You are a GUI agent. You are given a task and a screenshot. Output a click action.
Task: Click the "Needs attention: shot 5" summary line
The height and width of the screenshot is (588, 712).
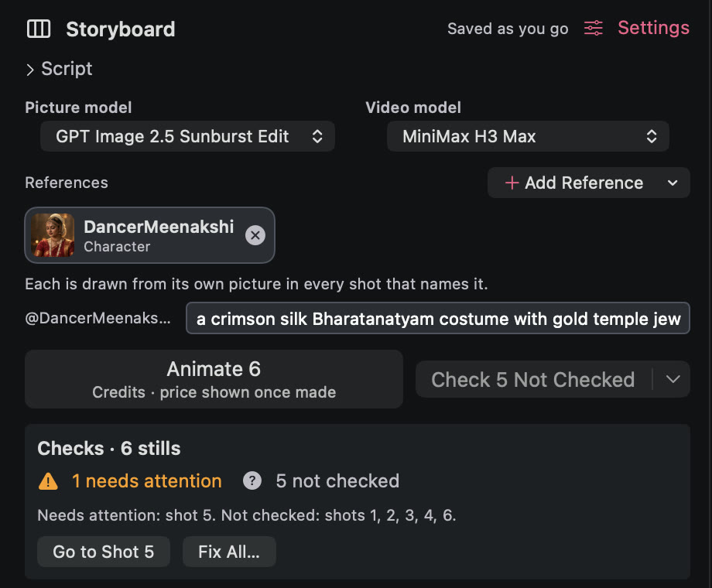[247, 515]
